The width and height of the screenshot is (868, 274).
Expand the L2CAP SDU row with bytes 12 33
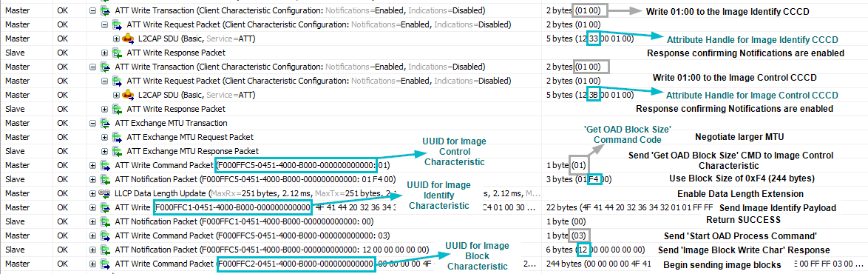tap(117, 39)
